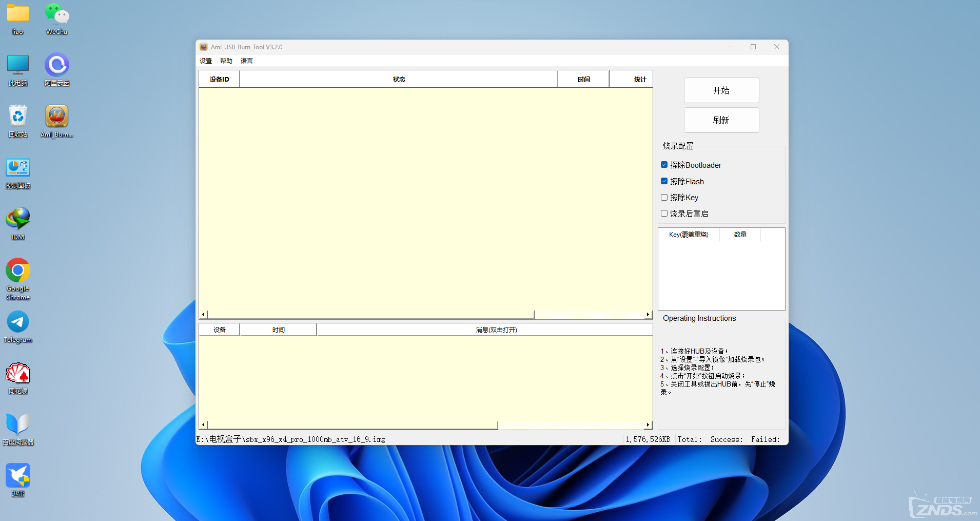Click the 开始 button
Screen dimensions: 980x521
pyautogui.click(x=721, y=90)
